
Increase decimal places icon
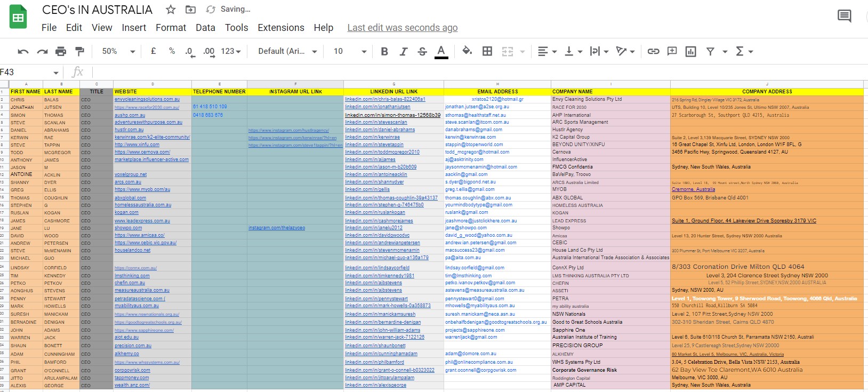click(x=208, y=52)
